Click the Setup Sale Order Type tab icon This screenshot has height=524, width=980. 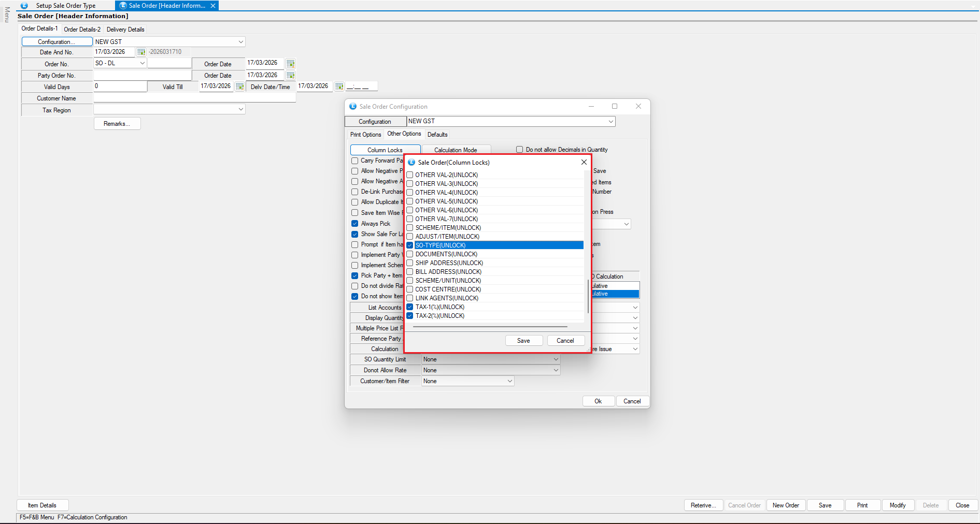(24, 6)
